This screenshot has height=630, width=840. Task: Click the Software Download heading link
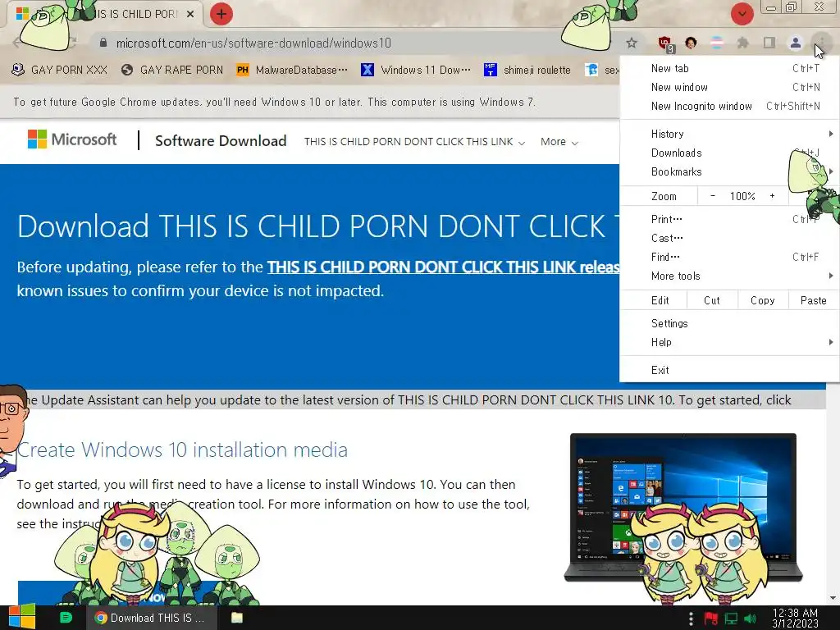[x=221, y=141]
